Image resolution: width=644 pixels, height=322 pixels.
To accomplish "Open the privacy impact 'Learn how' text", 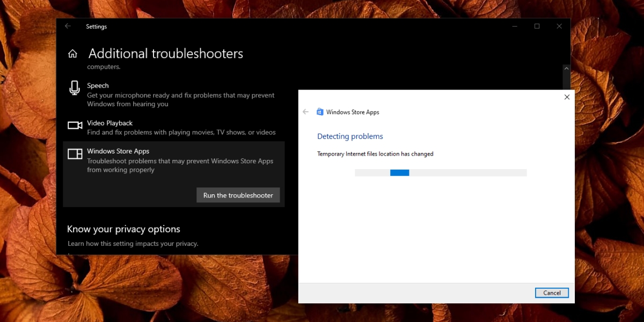I will point(133,244).
